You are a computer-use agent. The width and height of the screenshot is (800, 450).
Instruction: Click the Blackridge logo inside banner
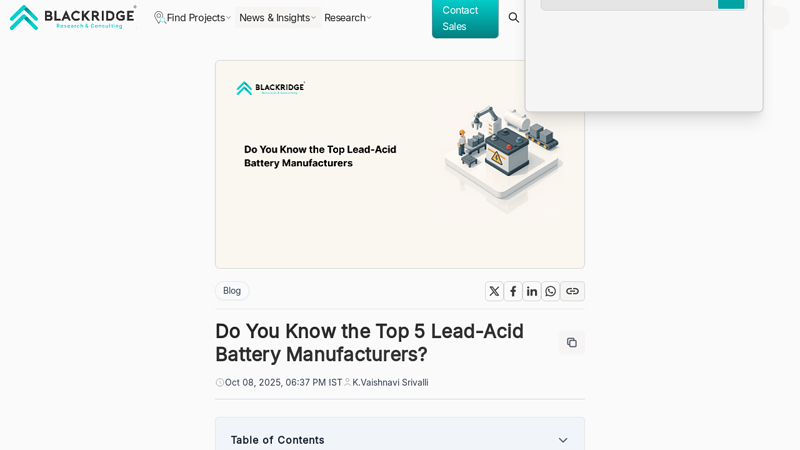coord(271,88)
